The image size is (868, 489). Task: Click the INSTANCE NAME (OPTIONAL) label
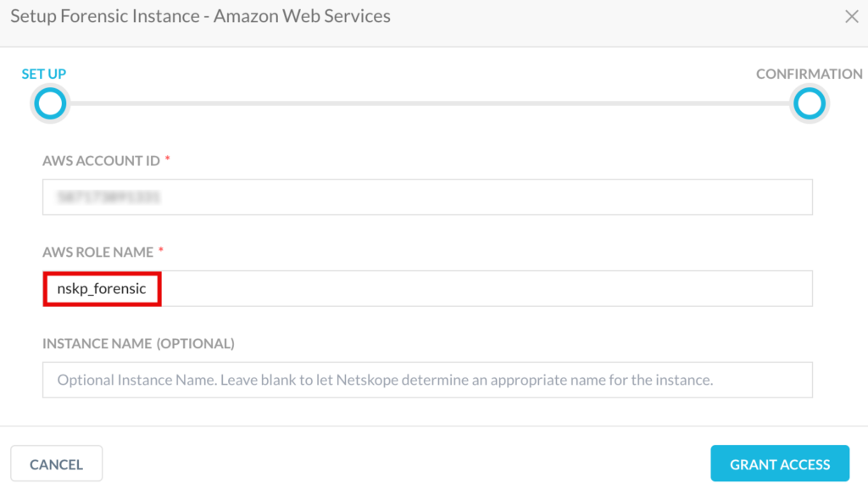click(138, 343)
